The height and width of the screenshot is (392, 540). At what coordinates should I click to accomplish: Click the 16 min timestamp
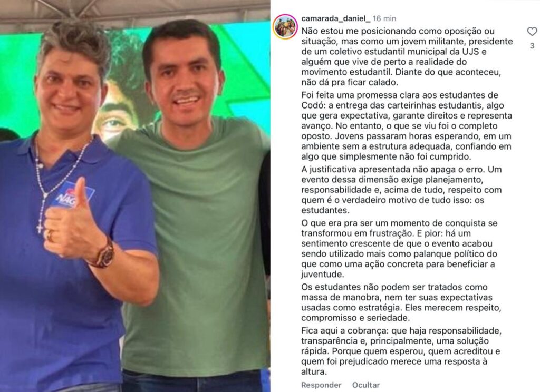tap(384, 18)
